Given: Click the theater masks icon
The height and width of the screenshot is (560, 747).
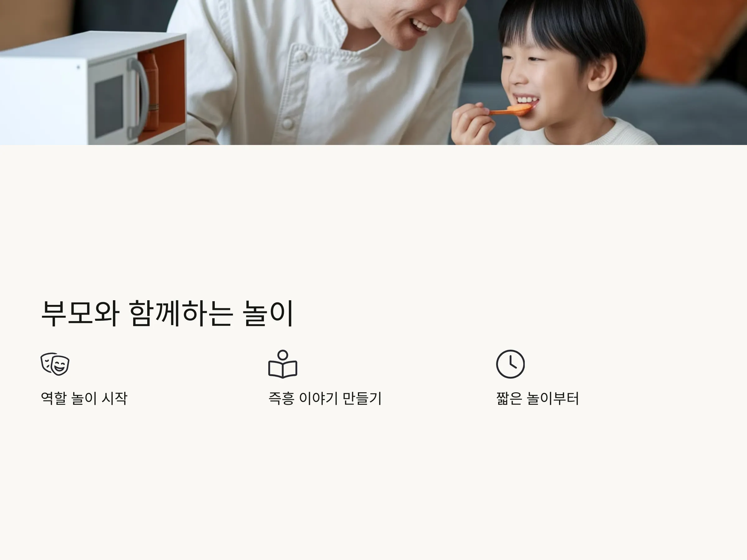Looking at the screenshot, I should click(x=55, y=364).
